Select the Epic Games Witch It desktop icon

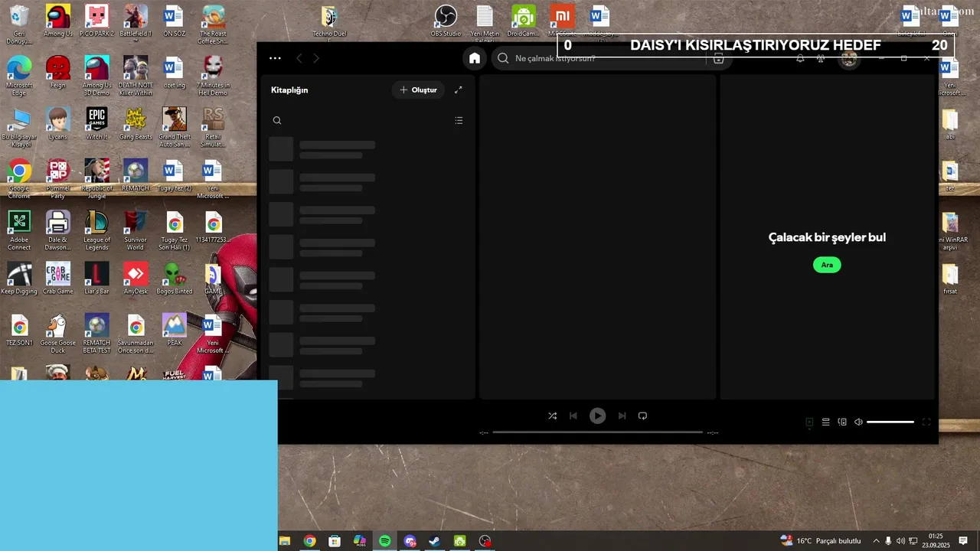(97, 124)
